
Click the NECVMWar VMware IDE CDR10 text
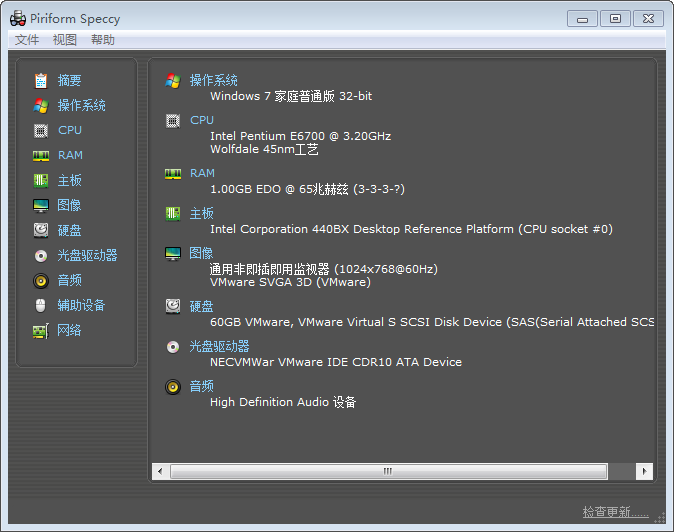(336, 362)
